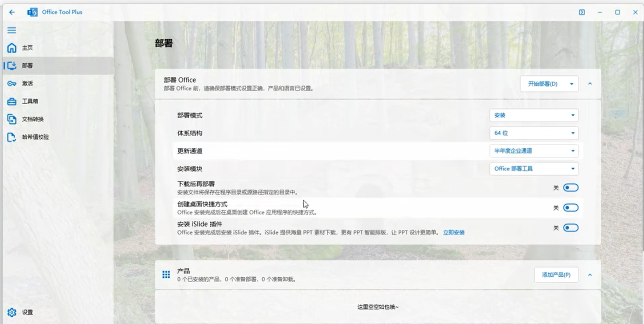Click the 文档转换 conversion icon
The width and height of the screenshot is (644, 324).
12,119
